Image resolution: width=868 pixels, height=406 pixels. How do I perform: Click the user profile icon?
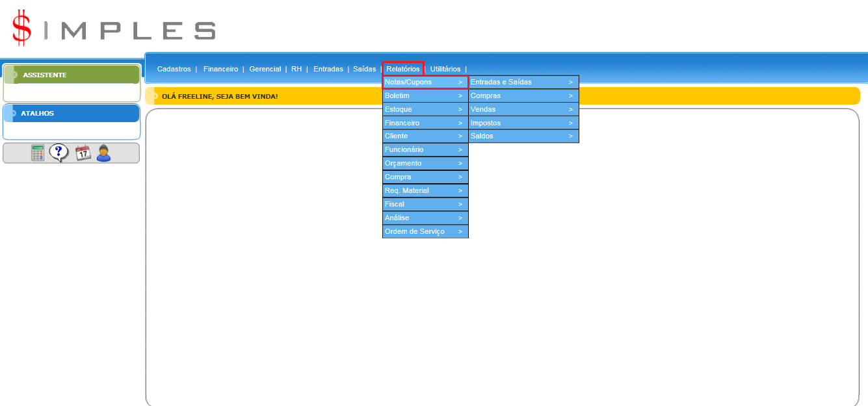coord(103,153)
